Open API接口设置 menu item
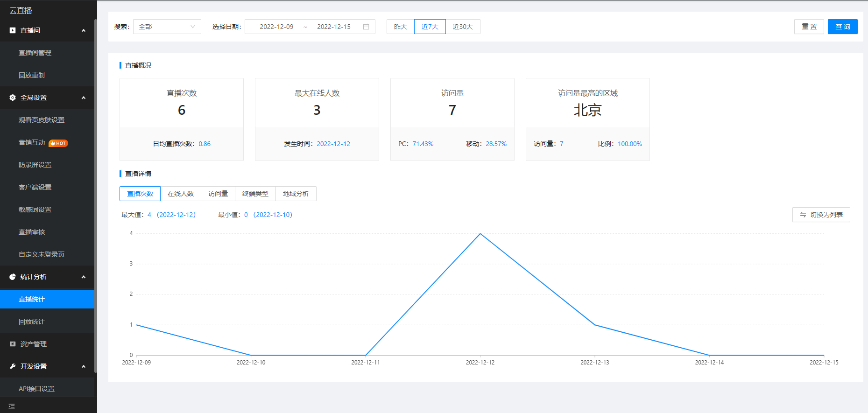868x413 pixels. [47, 389]
